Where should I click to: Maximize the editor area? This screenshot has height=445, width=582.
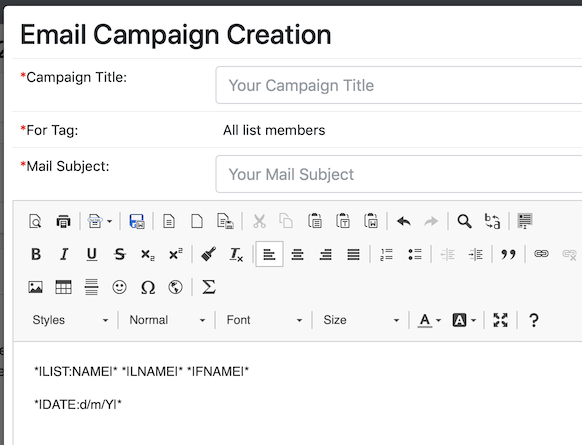coord(500,320)
